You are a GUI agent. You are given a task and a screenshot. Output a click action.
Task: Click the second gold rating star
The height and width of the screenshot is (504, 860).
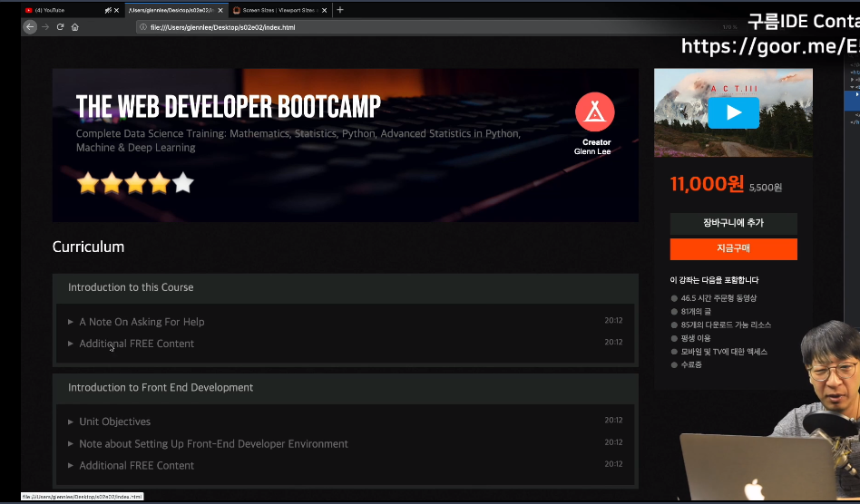[112, 183]
